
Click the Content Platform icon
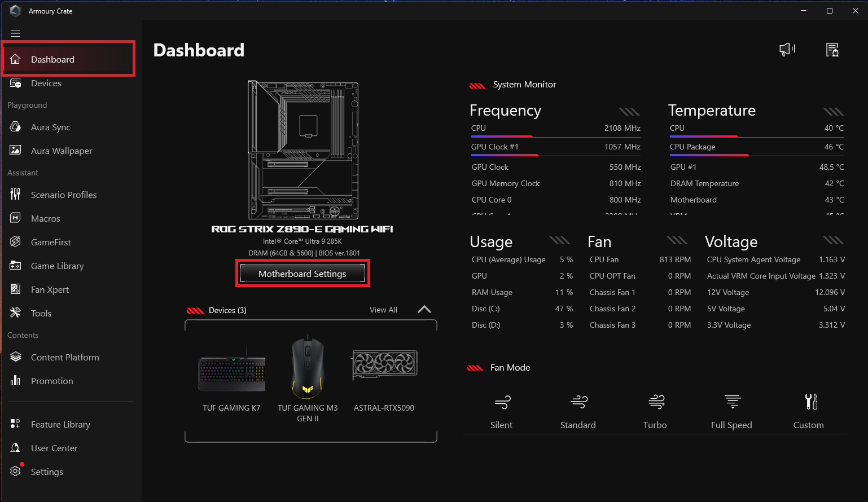[x=15, y=357]
